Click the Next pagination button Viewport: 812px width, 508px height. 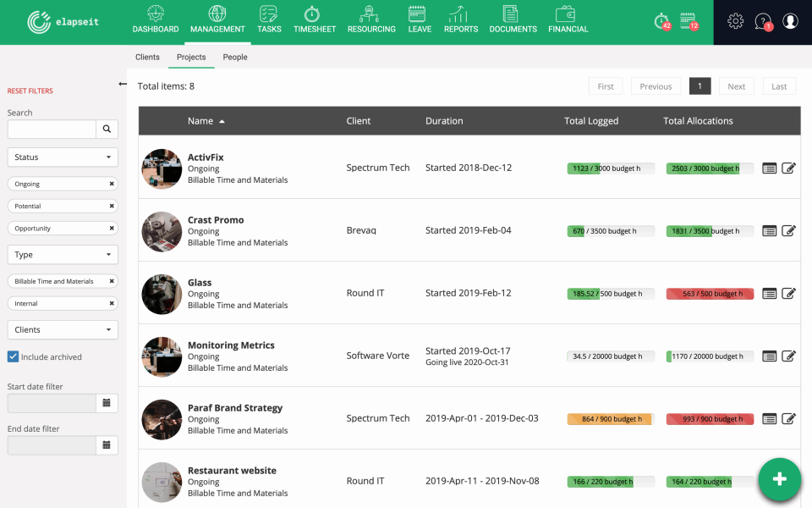736,86
